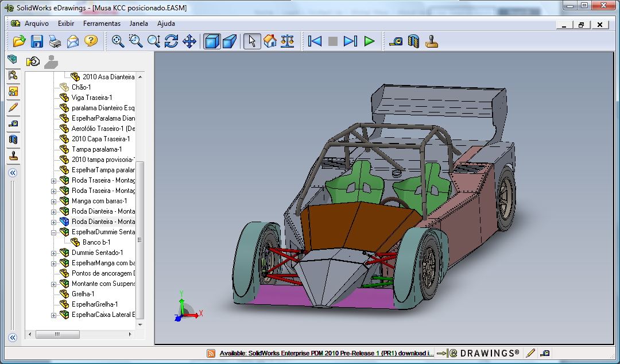Open the Ferramentas menu
This screenshot has width=620, height=364.
coord(102,24)
